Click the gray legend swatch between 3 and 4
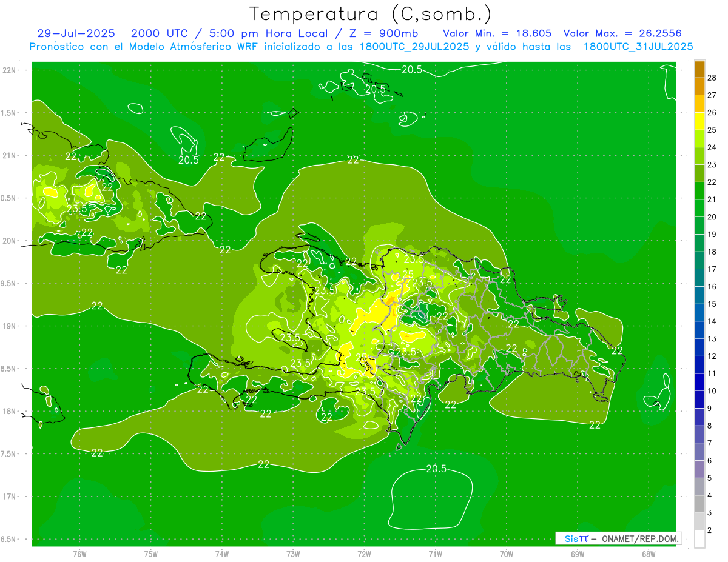728x562 pixels. coord(699,504)
